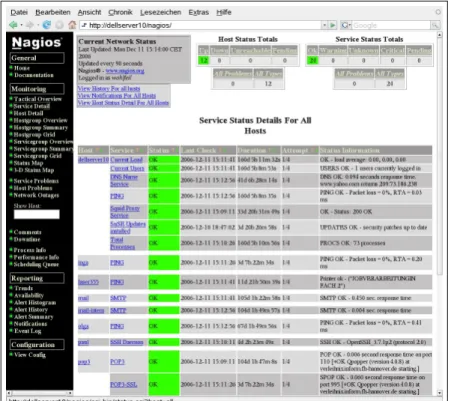Open Alert History link
451x401 pixels.
pos(31,310)
